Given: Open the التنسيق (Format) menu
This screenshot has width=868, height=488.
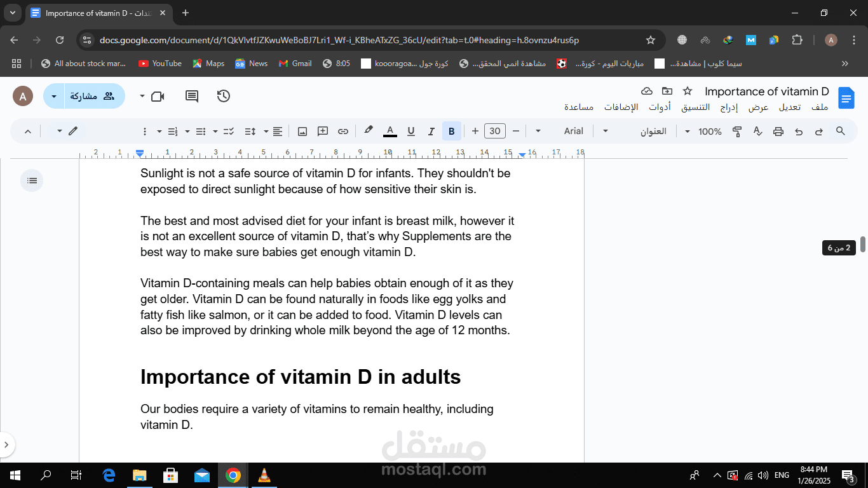Looking at the screenshot, I should (x=696, y=107).
